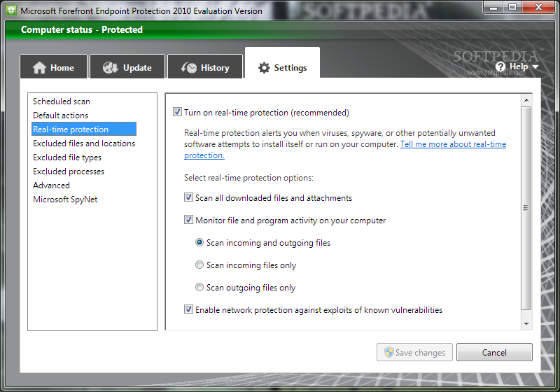
Task: Click the scrollbar down arrow
Action: [x=526, y=324]
